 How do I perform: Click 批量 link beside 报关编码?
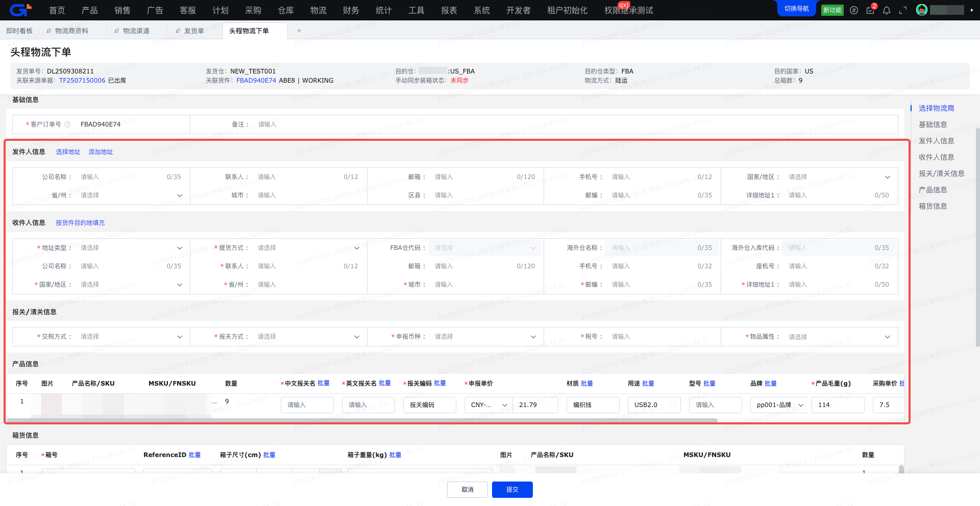pyautogui.click(x=440, y=383)
